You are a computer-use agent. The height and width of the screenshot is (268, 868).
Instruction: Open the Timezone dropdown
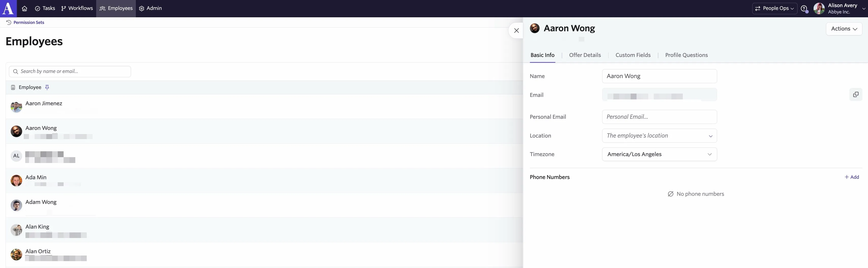pos(659,154)
